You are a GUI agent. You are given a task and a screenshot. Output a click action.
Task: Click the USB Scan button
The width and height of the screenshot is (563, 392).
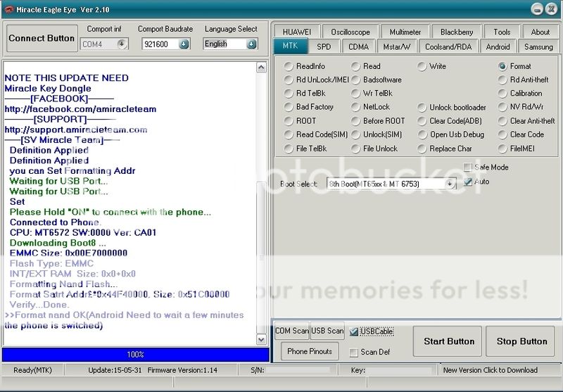(x=327, y=331)
